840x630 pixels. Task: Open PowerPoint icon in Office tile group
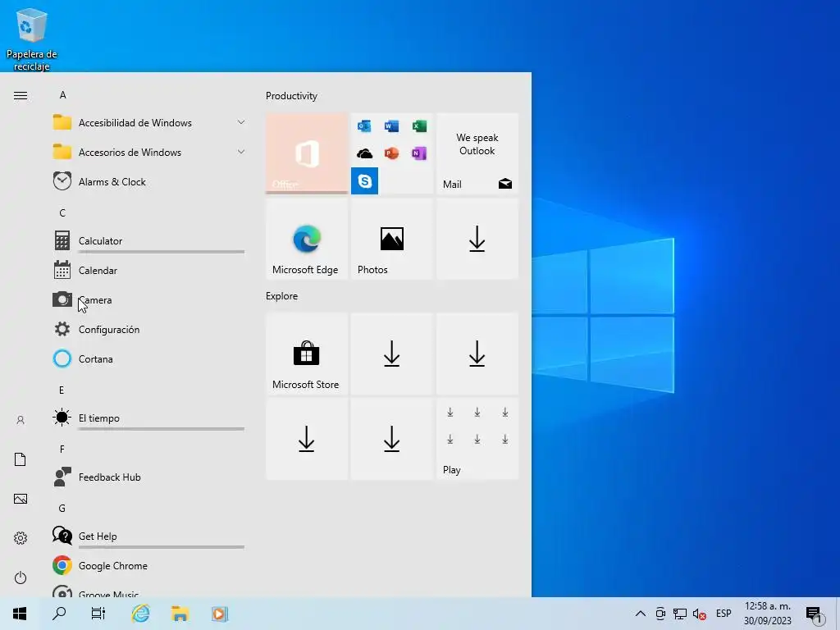[391, 153]
